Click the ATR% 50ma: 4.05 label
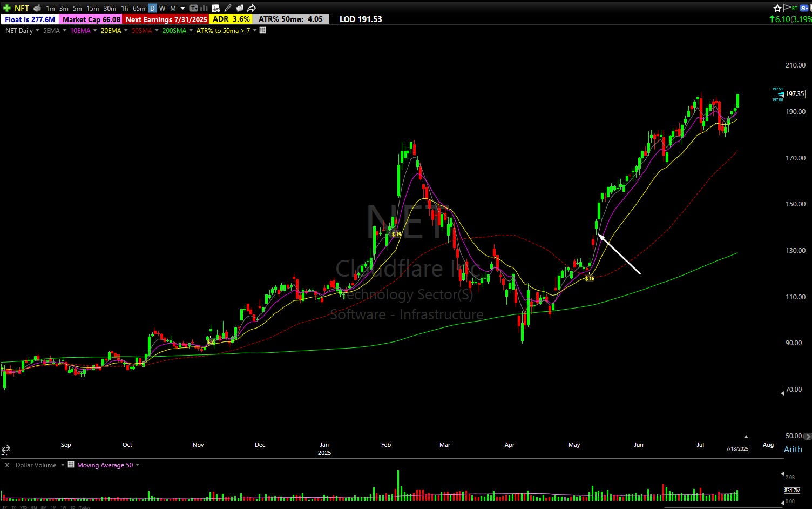Screen dimensions: 812x509 coord(290,19)
